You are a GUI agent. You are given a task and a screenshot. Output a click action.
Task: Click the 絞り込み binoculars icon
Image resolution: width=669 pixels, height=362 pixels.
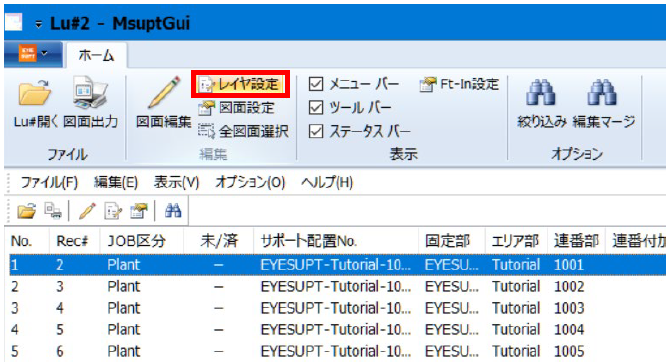(x=541, y=92)
